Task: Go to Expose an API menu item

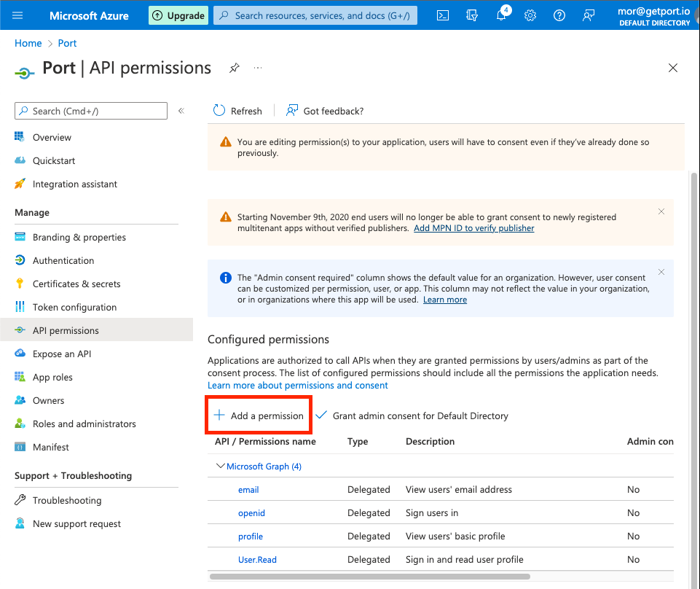Action: 63,354
